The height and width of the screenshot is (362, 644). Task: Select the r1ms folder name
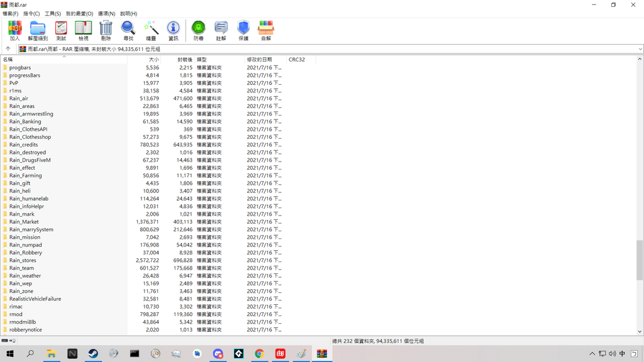click(15, 90)
